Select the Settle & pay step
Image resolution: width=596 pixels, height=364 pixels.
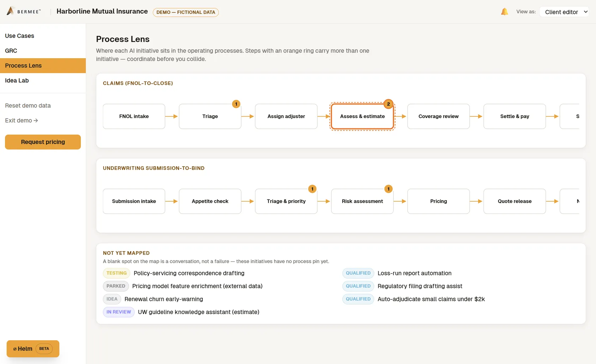pos(515,116)
